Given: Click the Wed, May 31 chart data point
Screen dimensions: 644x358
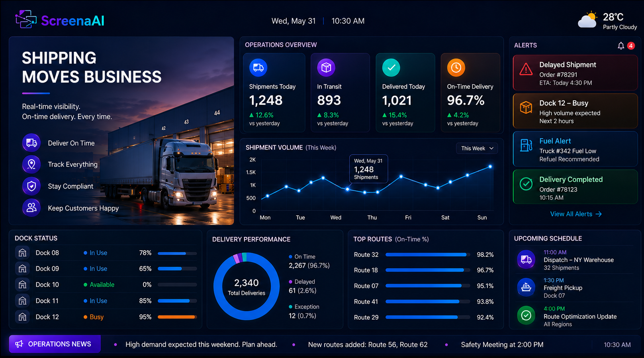Looking at the screenshot, I should click(x=348, y=189).
